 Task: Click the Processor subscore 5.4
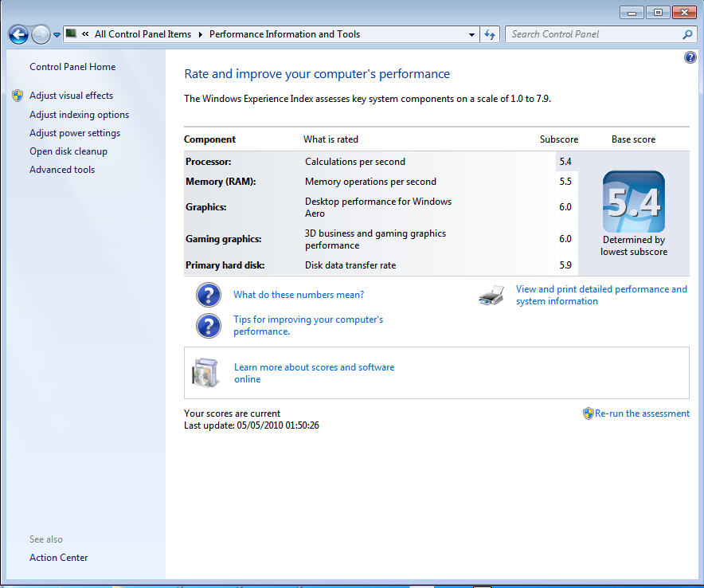click(x=565, y=162)
